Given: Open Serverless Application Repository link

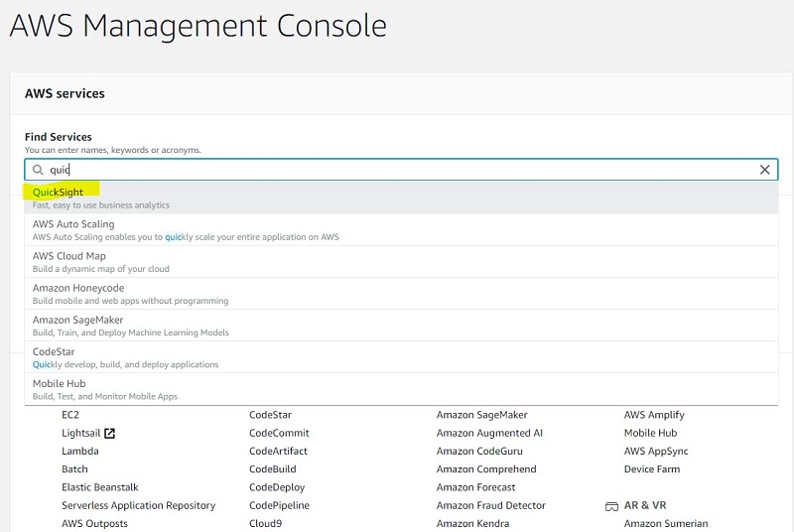Looking at the screenshot, I should (x=138, y=505).
